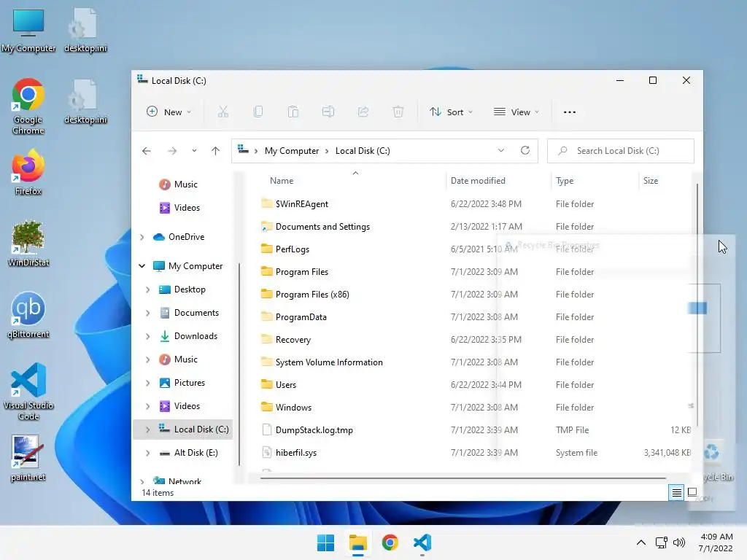Click the Cut toolbar icon

pyautogui.click(x=223, y=112)
